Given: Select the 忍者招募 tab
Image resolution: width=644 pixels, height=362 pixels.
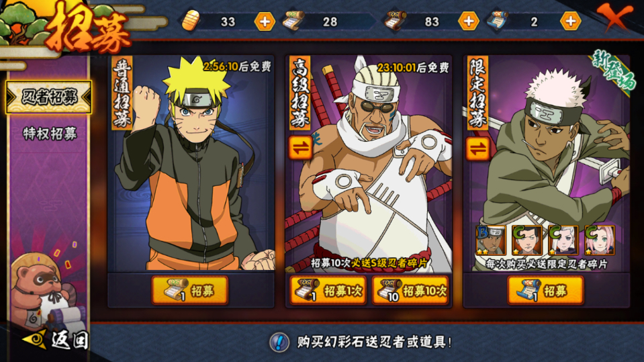Looking at the screenshot, I should (49, 97).
